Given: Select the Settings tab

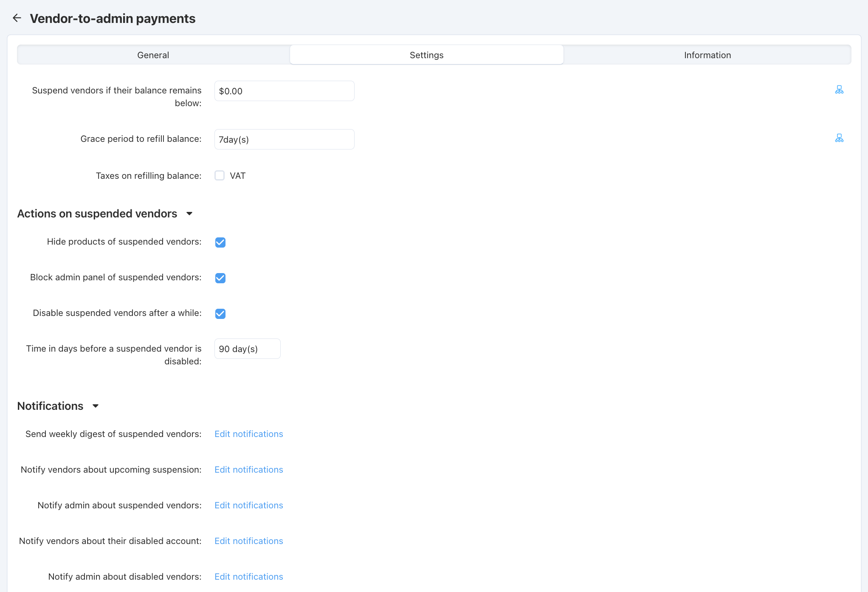Looking at the screenshot, I should pyautogui.click(x=426, y=55).
